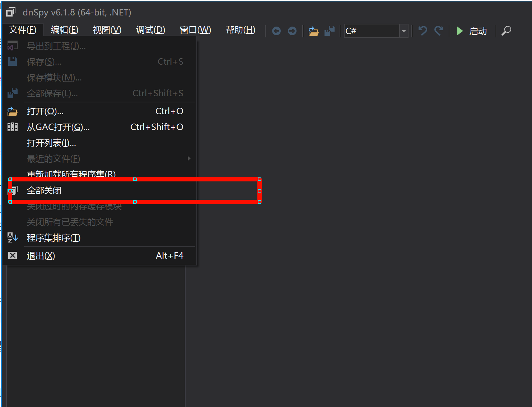Open the 编辑(E) menu
Viewport: 532px width, 407px height.
tap(65, 30)
